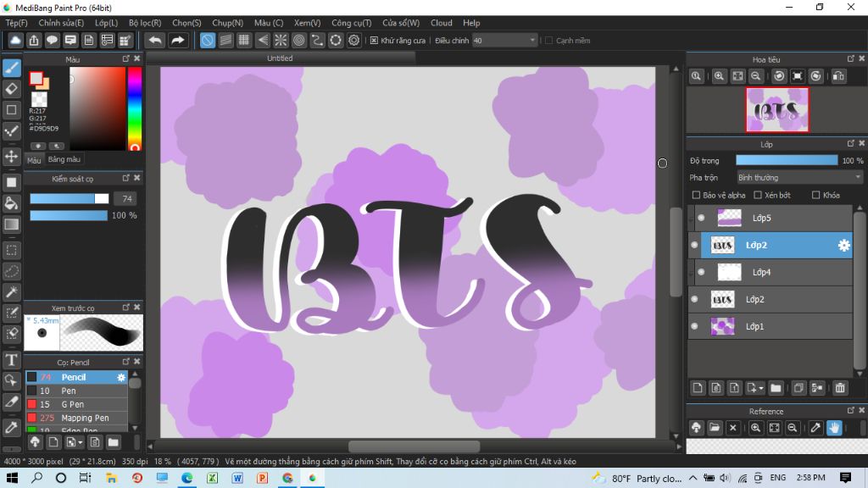Select the Mapping Pen brush

(76, 419)
